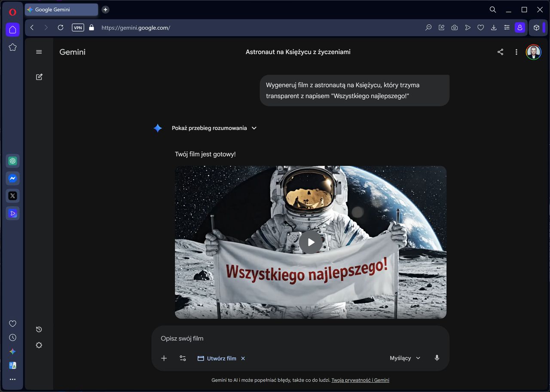Activate the microphone for voice input
550x392 pixels.
[437, 358]
